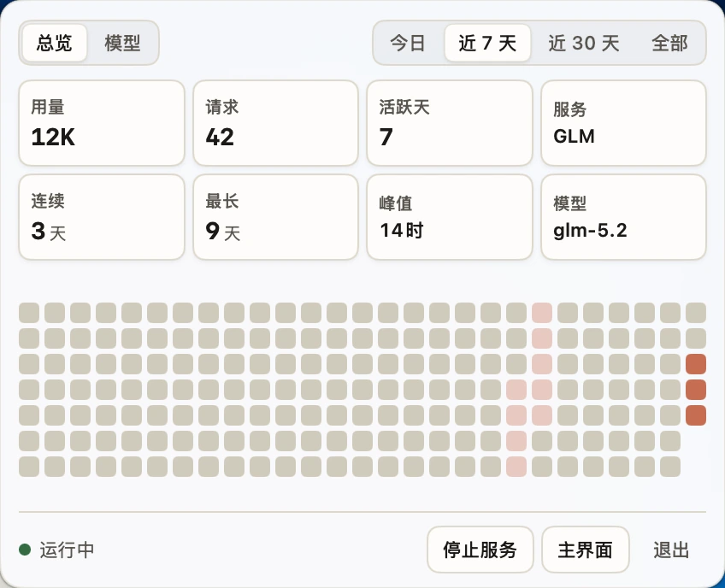The image size is (725, 588).
Task: Click the 用量 12K card
Action: [x=102, y=123]
